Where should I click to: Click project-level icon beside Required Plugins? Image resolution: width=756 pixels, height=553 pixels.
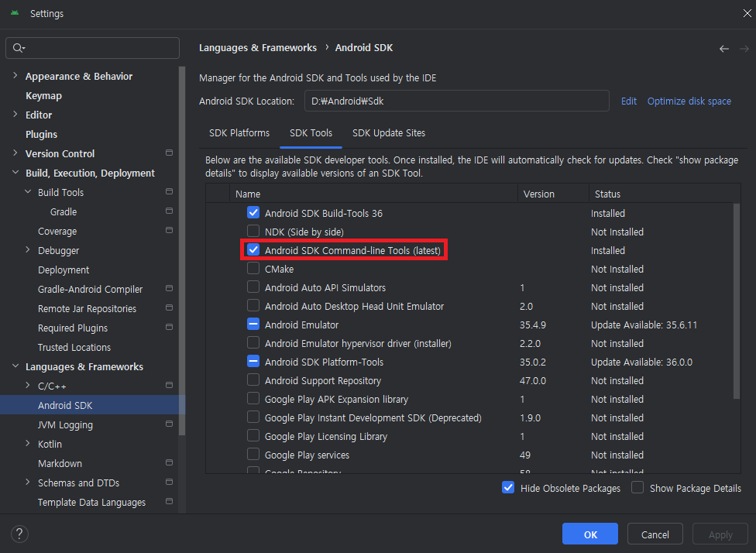point(169,327)
